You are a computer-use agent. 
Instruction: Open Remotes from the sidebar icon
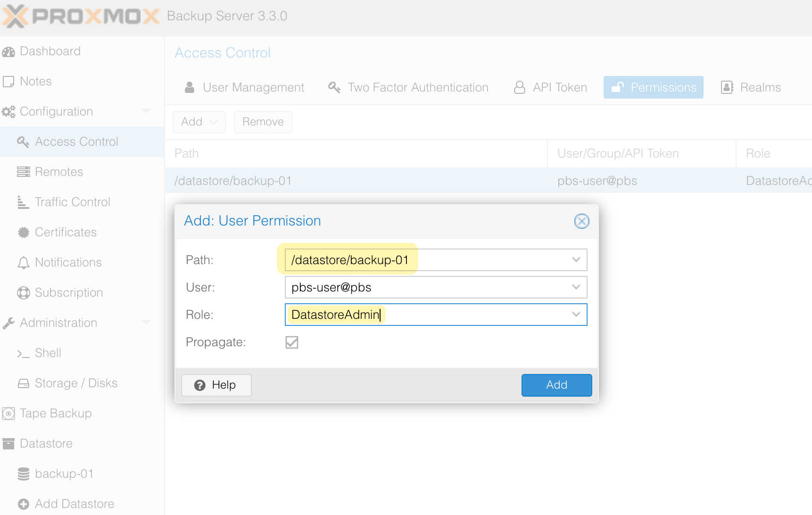23,172
